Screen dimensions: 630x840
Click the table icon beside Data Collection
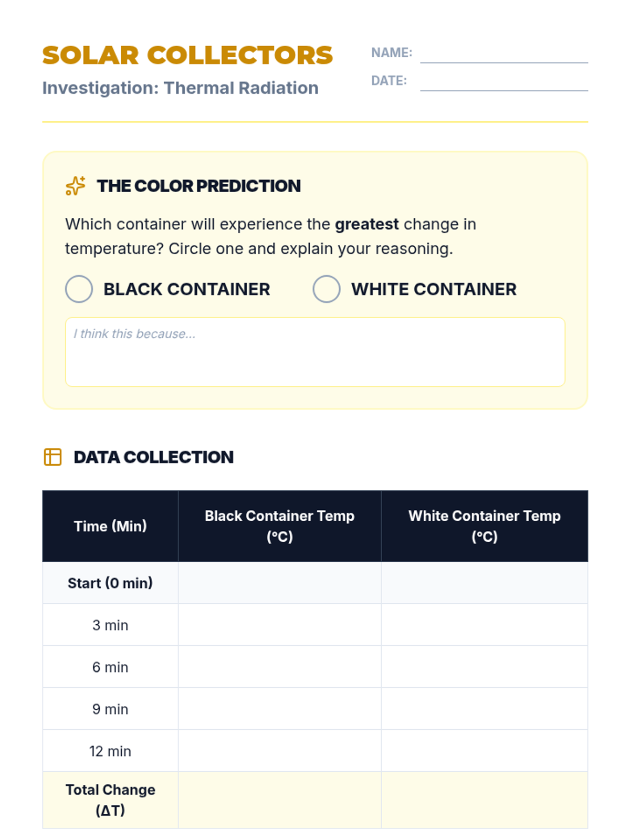(52, 457)
